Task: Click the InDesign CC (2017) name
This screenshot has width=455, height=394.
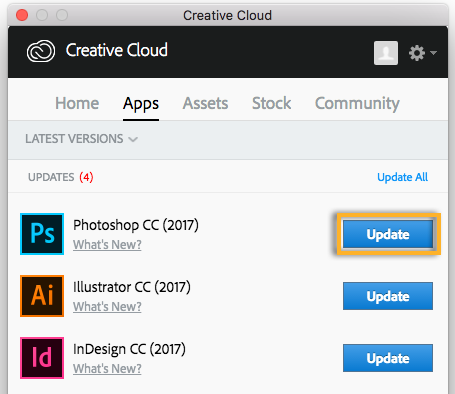Action: 129,349
